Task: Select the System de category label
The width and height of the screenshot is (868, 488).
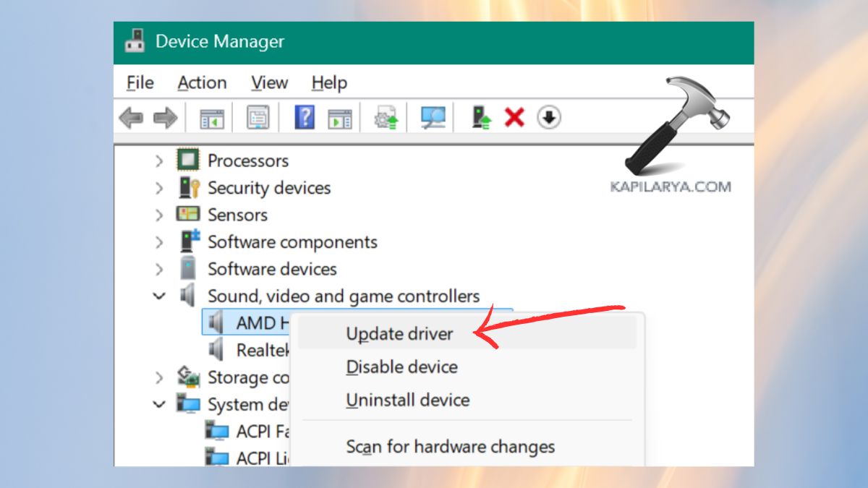Action: 248,404
